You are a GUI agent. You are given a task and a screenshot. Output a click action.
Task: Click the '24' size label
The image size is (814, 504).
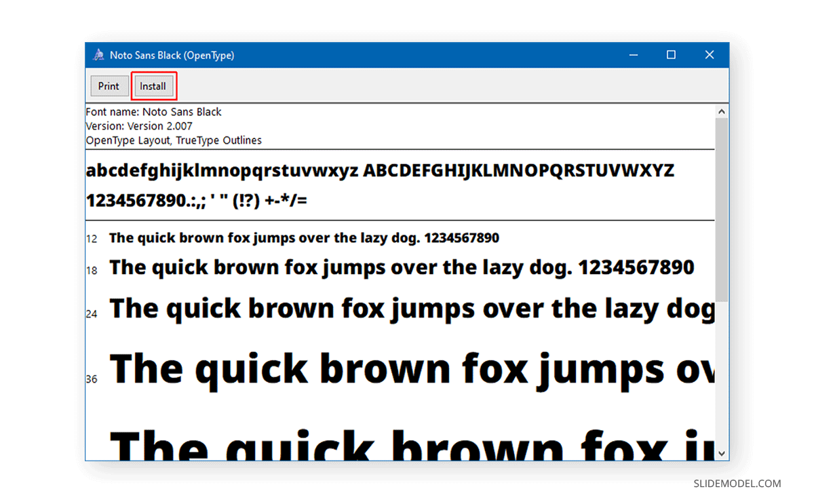click(x=92, y=314)
